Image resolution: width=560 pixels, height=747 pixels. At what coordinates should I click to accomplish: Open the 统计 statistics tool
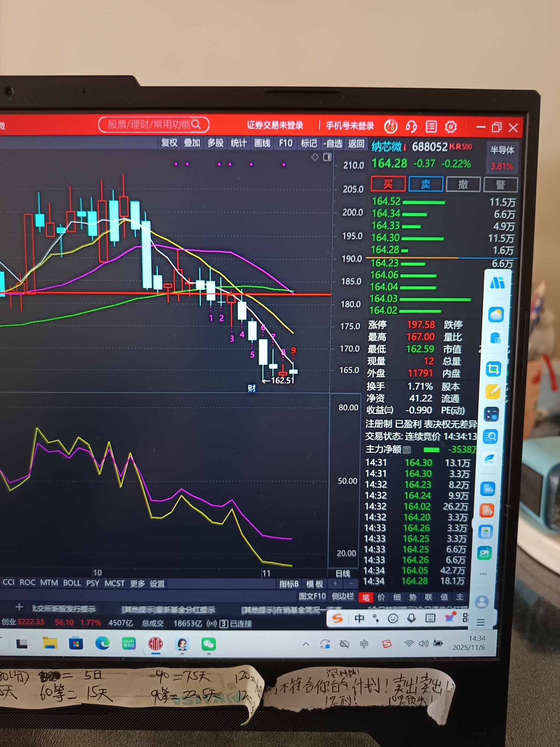click(239, 143)
